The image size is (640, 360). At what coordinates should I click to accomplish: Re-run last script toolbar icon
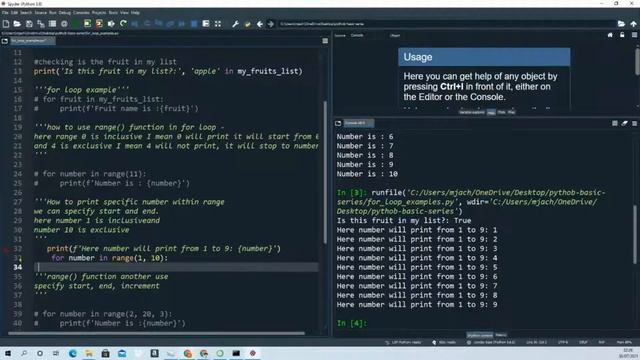[123, 24]
